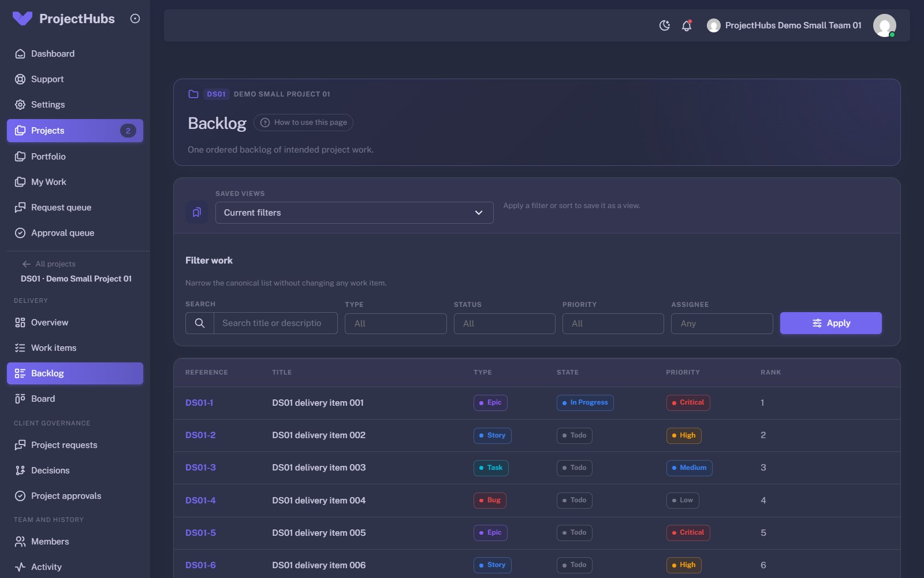924x578 pixels.
Task: Click the Portfolio icon in sidebar
Action: tap(20, 157)
